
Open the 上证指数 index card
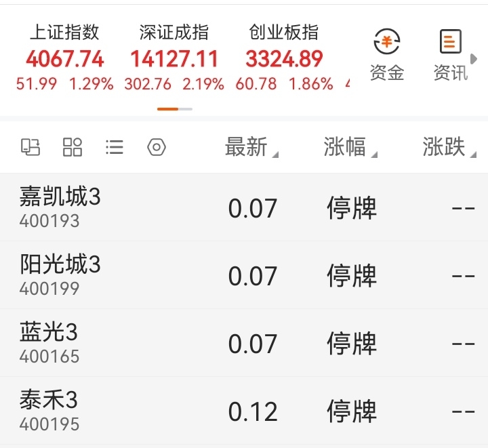[x=65, y=58]
